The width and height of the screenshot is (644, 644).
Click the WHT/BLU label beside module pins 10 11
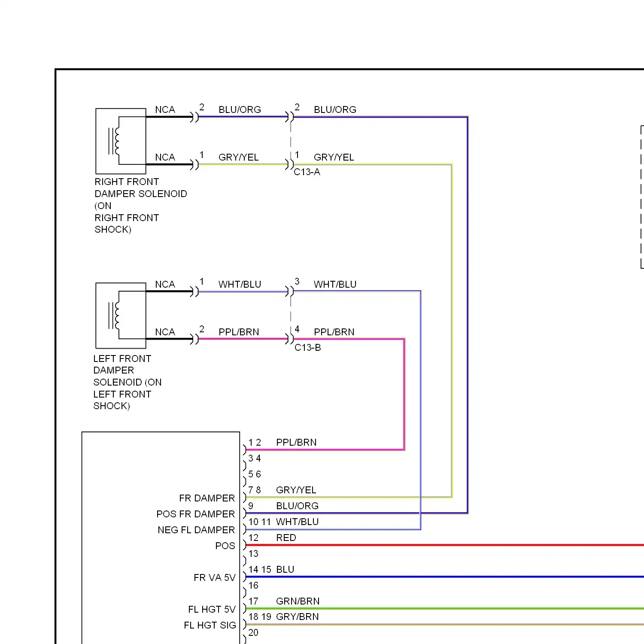[297, 522]
